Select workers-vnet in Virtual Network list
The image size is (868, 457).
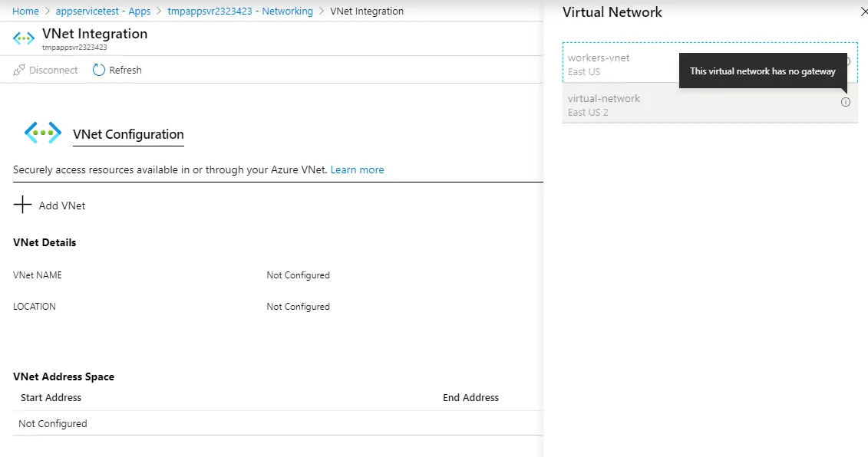[710, 63]
